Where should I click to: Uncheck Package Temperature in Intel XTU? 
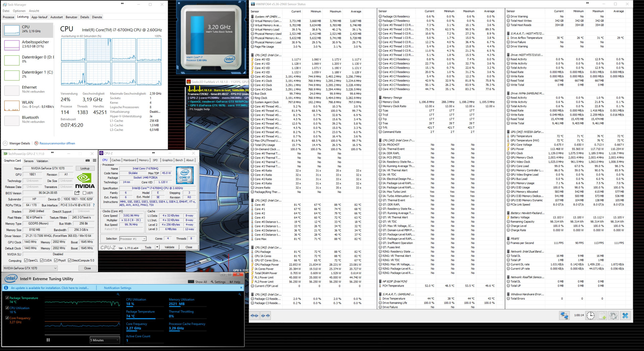pyautogui.click(x=7, y=298)
